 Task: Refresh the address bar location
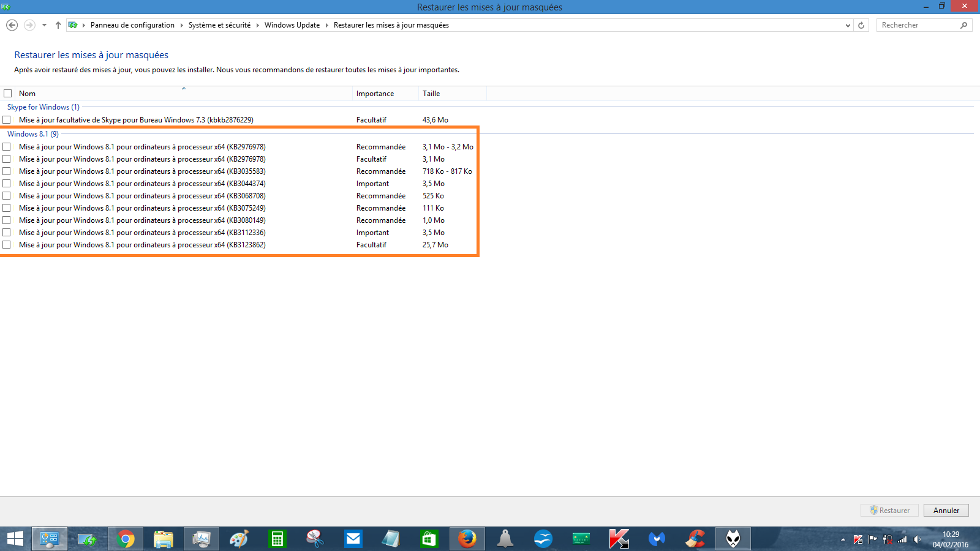861,25
